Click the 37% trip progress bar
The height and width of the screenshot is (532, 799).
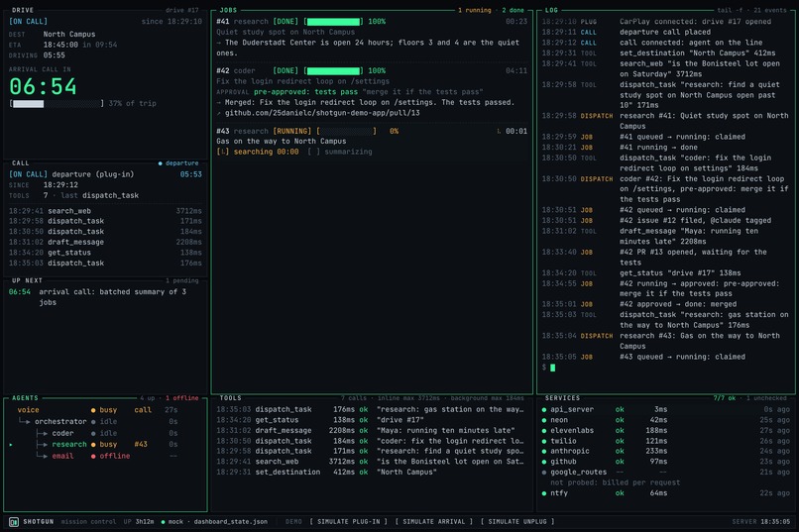57,104
